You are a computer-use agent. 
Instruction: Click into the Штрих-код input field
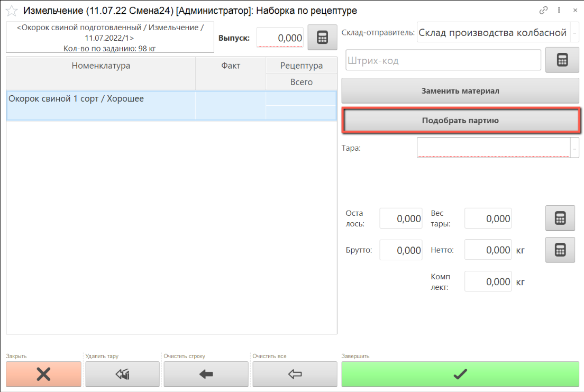[443, 60]
